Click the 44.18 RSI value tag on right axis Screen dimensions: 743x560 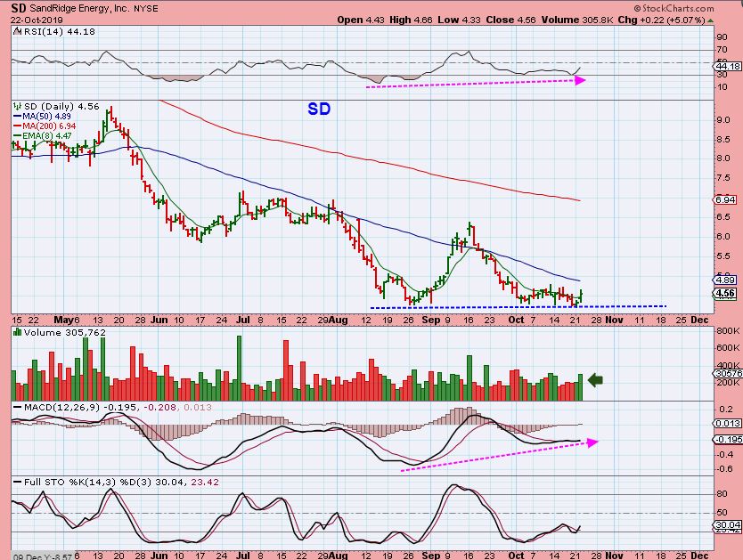727,66
